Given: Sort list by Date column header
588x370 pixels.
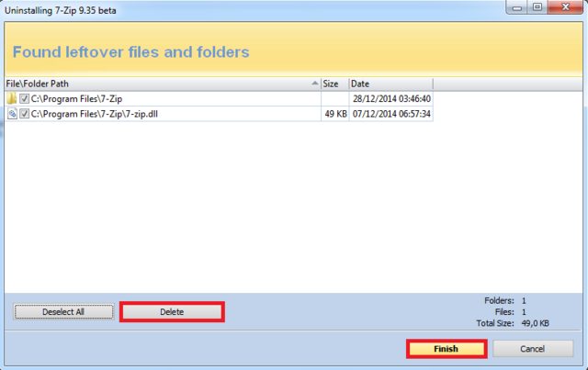Looking at the screenshot, I should pyautogui.click(x=390, y=84).
